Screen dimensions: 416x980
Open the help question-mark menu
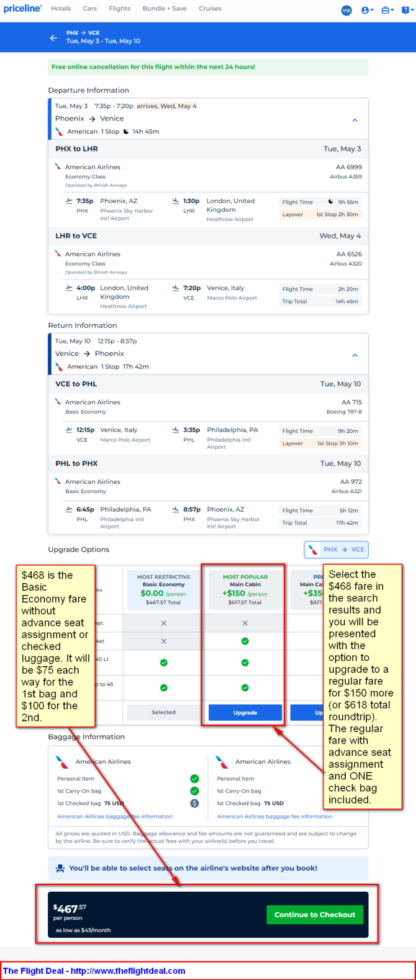[407, 10]
